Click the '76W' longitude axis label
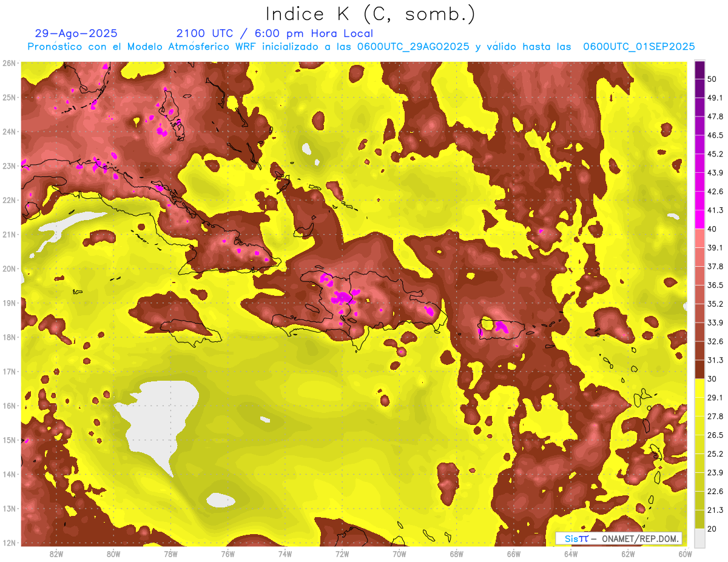728x562 pixels. 227,554
